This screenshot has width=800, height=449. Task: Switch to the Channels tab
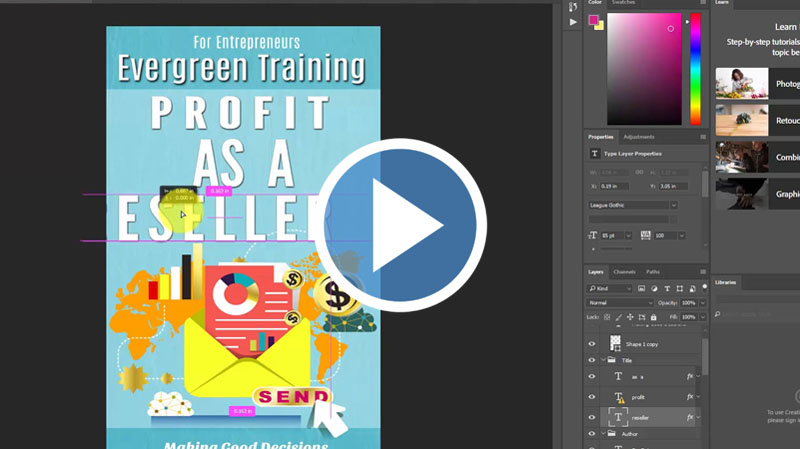[x=624, y=272]
